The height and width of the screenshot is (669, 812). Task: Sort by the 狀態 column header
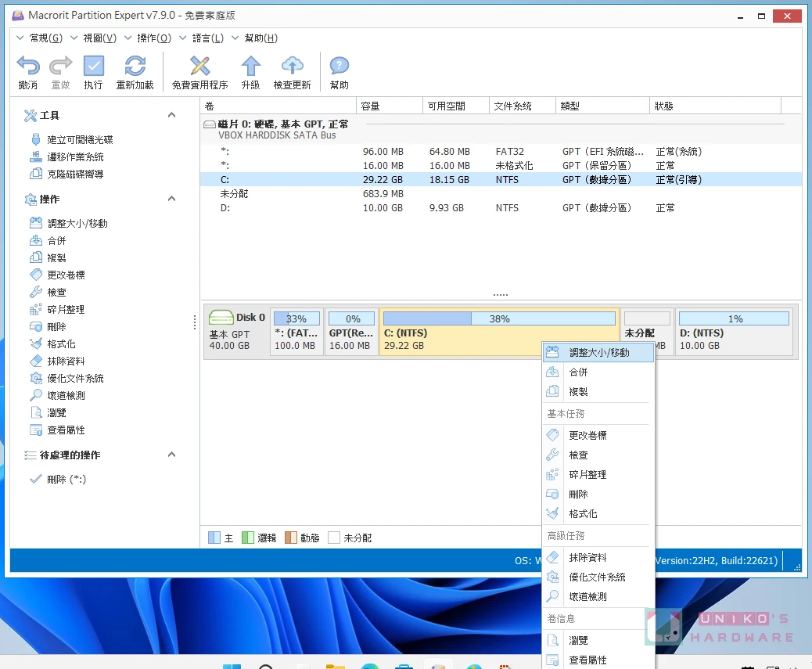point(715,106)
